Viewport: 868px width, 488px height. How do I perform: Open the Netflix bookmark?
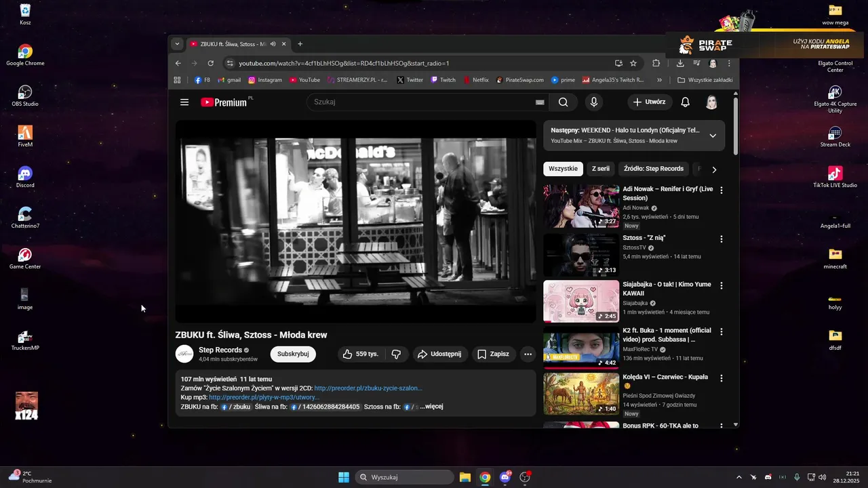476,80
